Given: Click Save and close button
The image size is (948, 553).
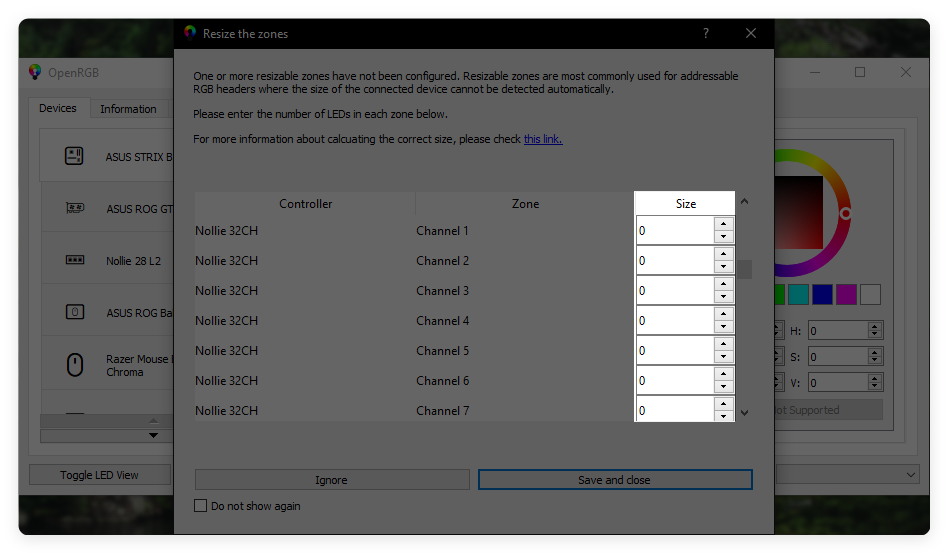Looking at the screenshot, I should [615, 479].
